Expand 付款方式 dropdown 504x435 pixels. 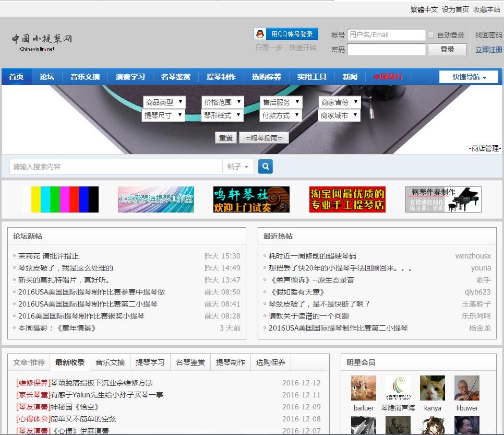[281, 115]
